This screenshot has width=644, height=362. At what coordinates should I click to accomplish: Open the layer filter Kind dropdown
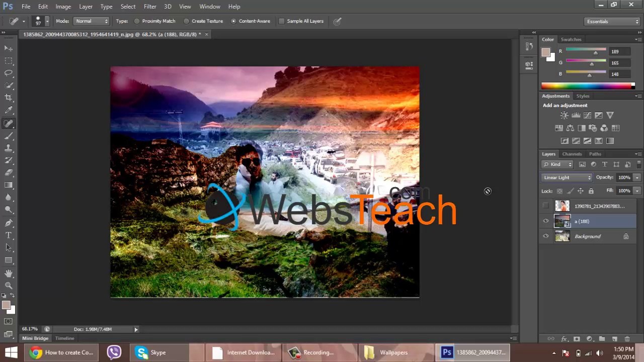pos(557,164)
